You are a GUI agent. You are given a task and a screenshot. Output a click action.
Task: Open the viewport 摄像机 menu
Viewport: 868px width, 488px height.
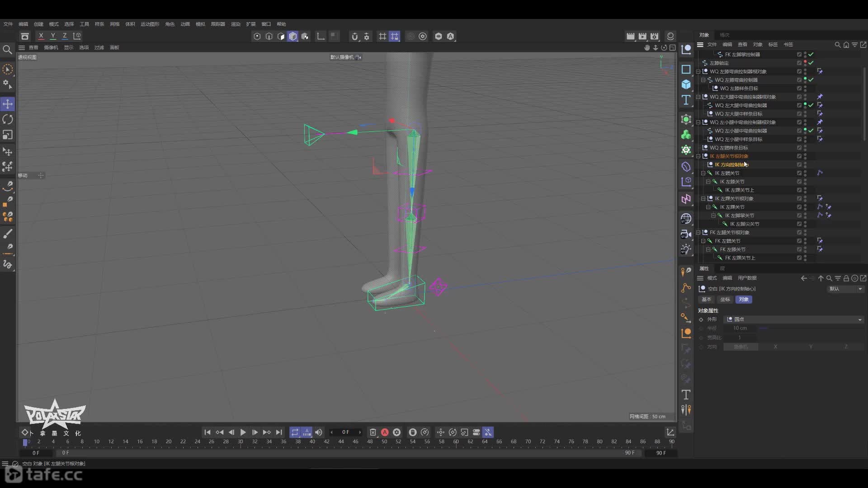tap(51, 47)
